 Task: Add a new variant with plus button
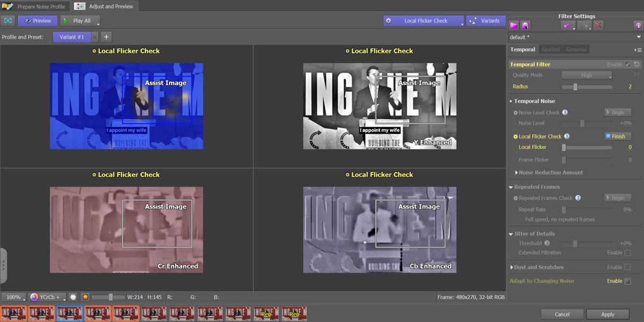pyautogui.click(x=106, y=37)
